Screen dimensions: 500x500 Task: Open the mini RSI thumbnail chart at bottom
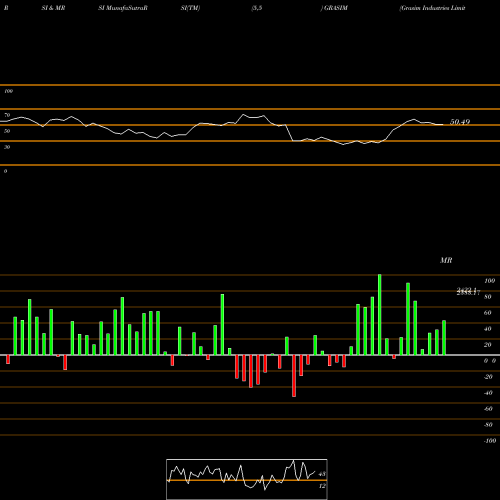[x=247, y=479]
